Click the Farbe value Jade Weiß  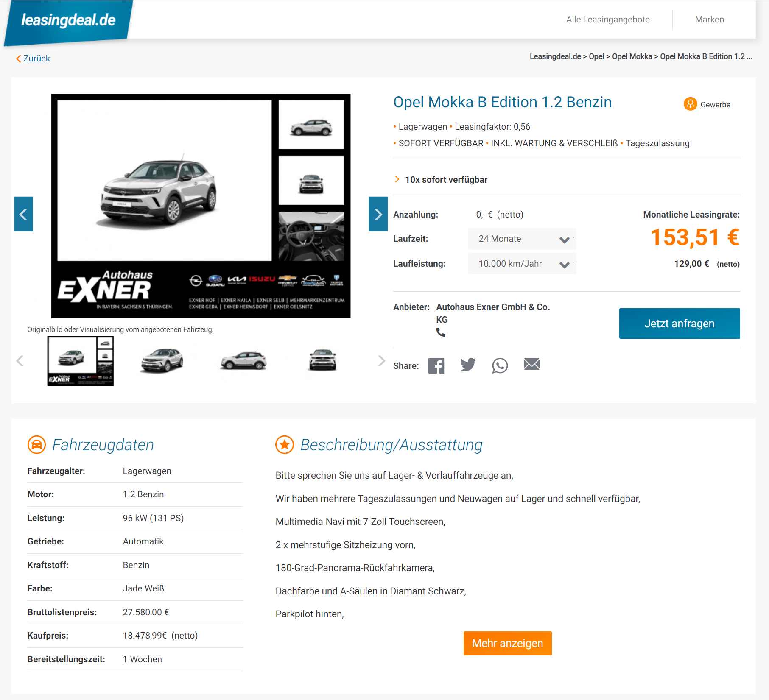click(143, 588)
